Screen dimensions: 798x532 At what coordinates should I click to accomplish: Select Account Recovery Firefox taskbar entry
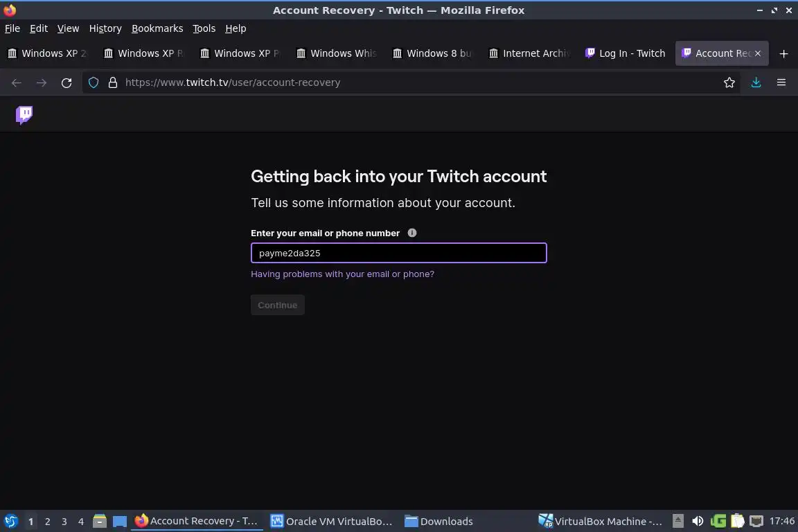[197, 521]
